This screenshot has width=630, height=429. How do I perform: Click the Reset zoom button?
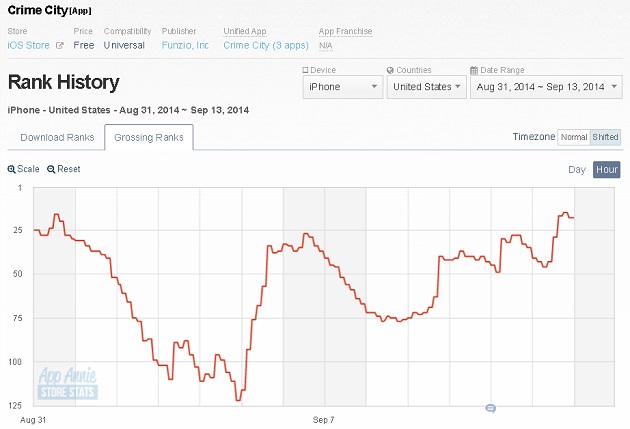point(63,169)
